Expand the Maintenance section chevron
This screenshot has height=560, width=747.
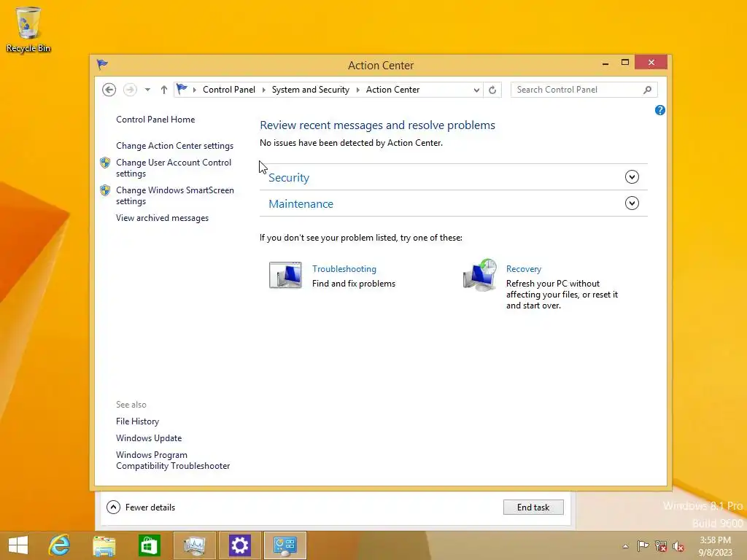pyautogui.click(x=632, y=203)
